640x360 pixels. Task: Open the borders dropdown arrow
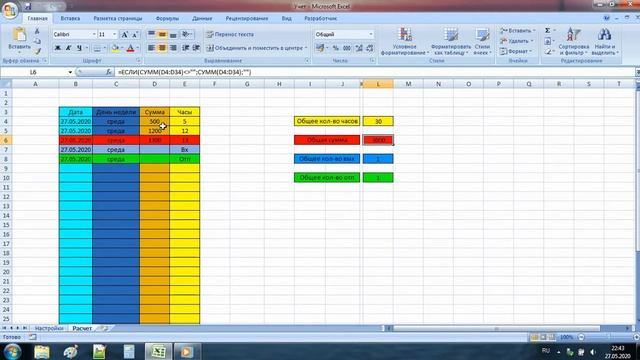[104, 48]
